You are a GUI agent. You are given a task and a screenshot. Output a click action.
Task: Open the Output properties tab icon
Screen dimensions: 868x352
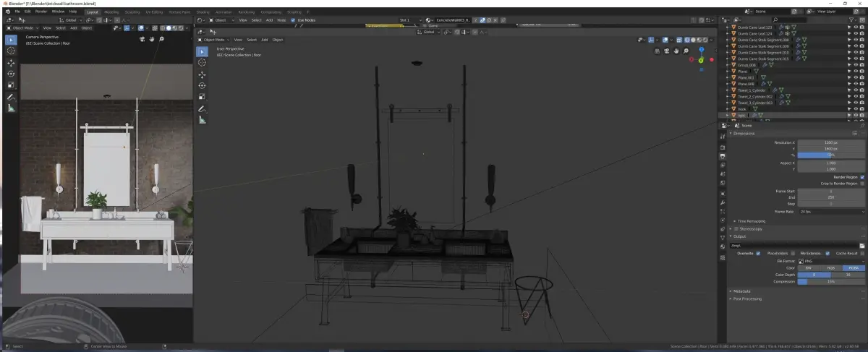(722, 156)
